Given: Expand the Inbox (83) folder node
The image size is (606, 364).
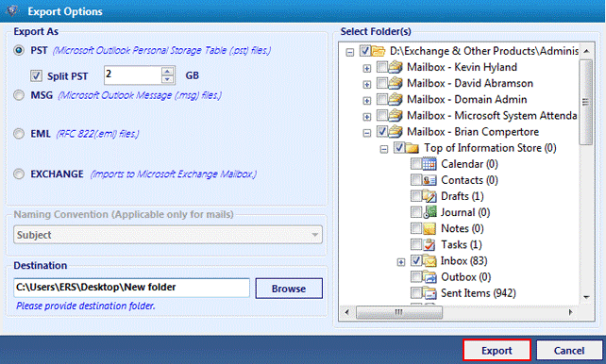Looking at the screenshot, I should click(401, 262).
